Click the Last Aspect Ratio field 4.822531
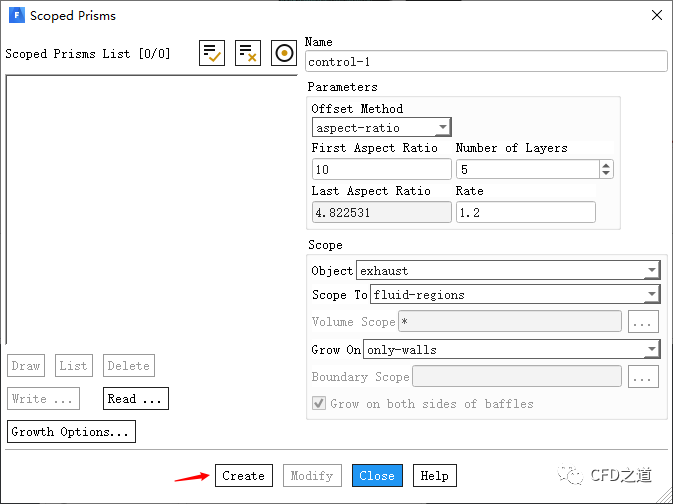673x504 pixels. point(382,212)
